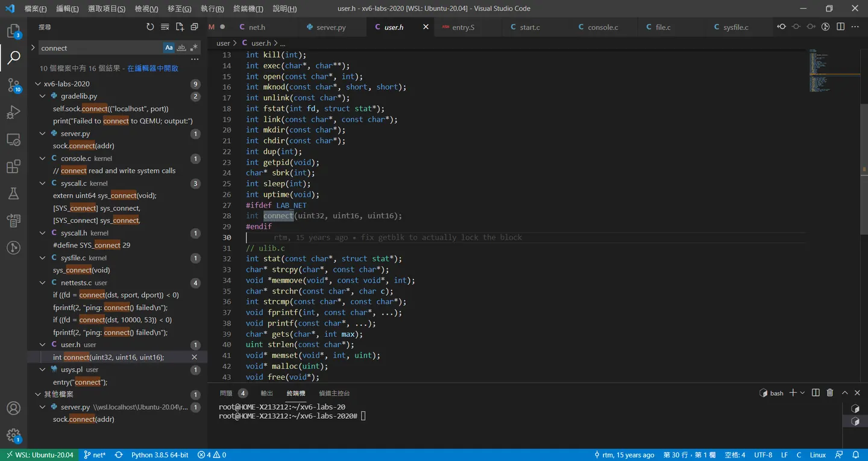This screenshot has width=868, height=461.
Task: Open the Source Control view
Action: click(x=13, y=85)
